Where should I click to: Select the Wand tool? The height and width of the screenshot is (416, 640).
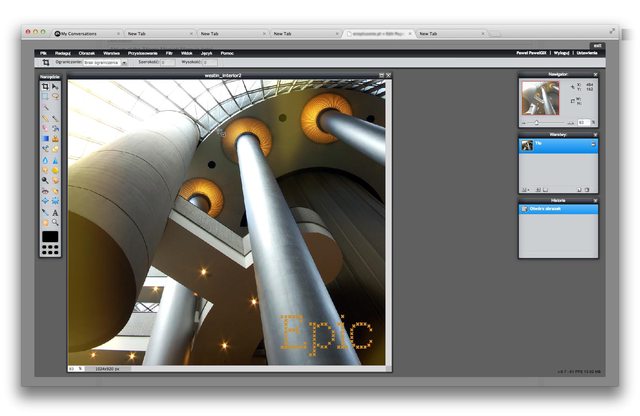[45, 107]
